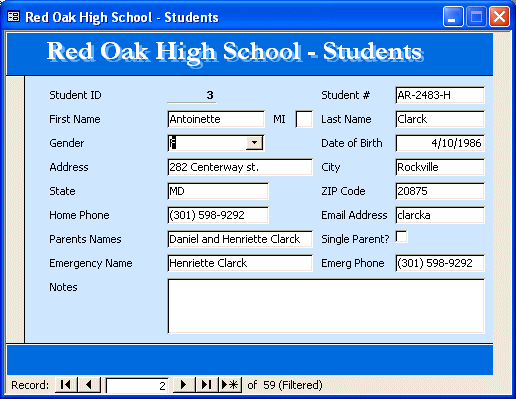Viewport: 516px width, 399px height.
Task: Click the record number box
Action: point(137,386)
